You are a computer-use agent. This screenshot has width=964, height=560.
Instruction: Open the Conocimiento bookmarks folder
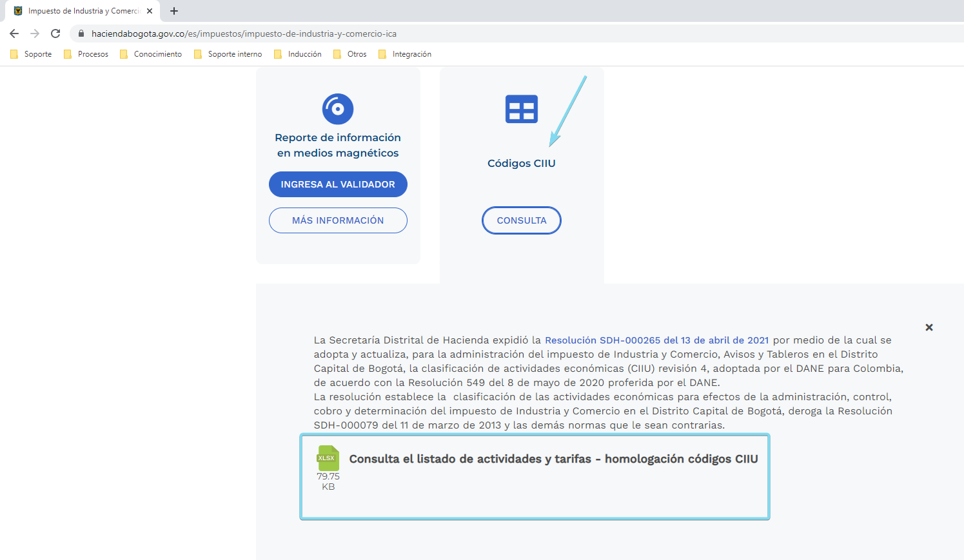point(151,54)
